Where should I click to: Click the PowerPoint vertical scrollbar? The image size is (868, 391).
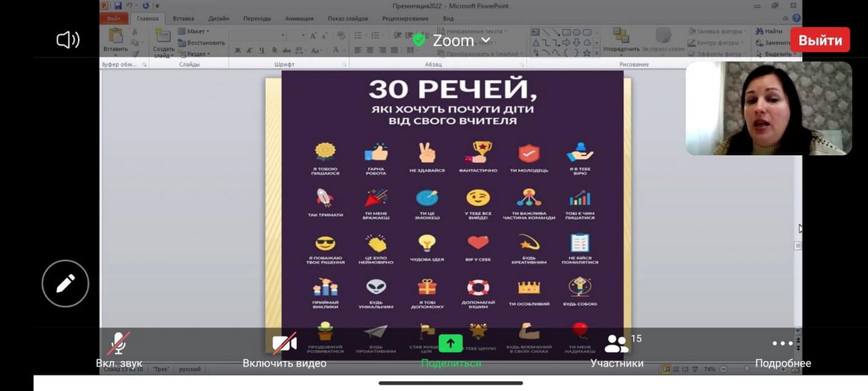point(798,199)
